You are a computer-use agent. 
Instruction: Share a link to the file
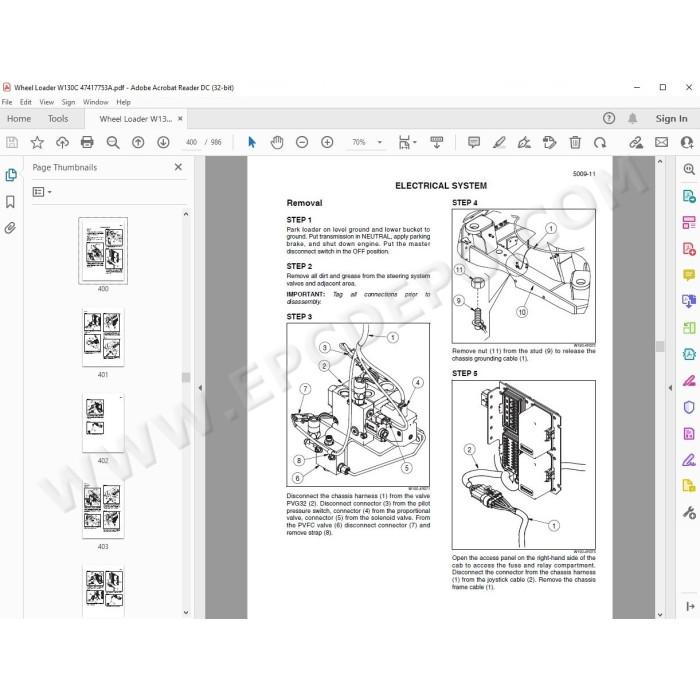click(x=636, y=142)
